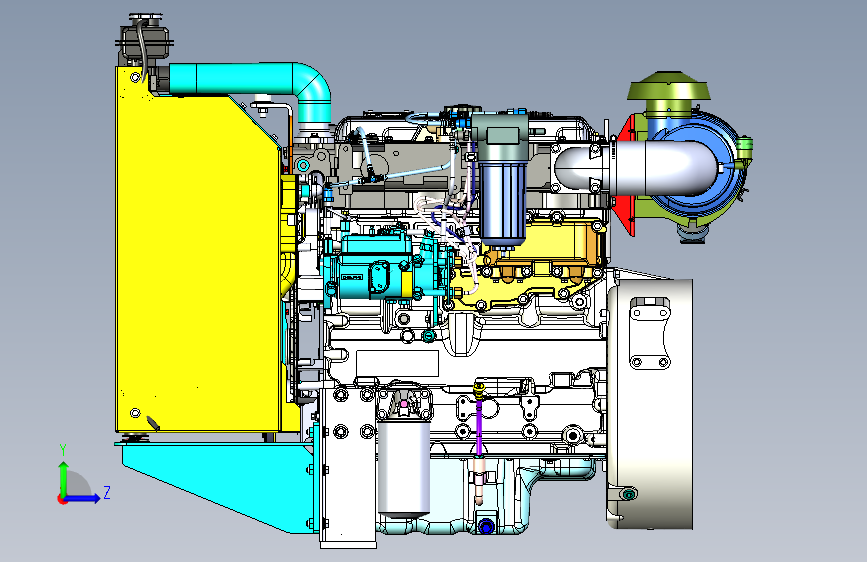867x562 pixels.
Task: Click the blue Z axis arrow of triad
Action: tap(83, 498)
